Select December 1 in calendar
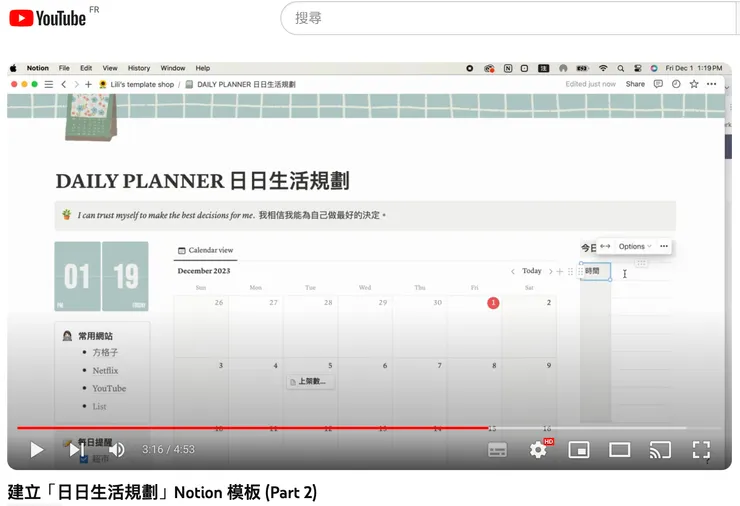 [493, 303]
